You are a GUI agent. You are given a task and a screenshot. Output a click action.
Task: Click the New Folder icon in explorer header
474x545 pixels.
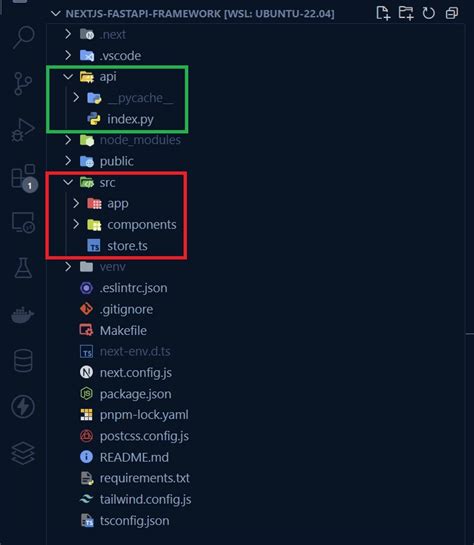[x=406, y=13]
